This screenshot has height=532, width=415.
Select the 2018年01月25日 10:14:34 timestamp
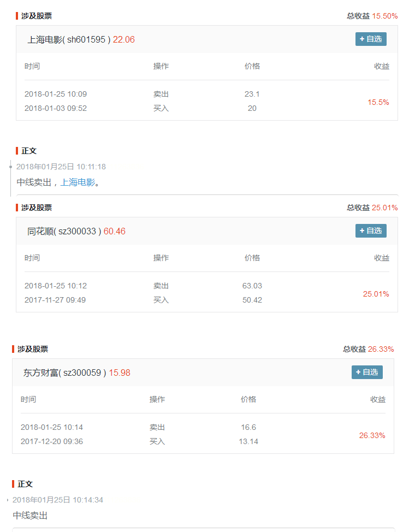57,500
